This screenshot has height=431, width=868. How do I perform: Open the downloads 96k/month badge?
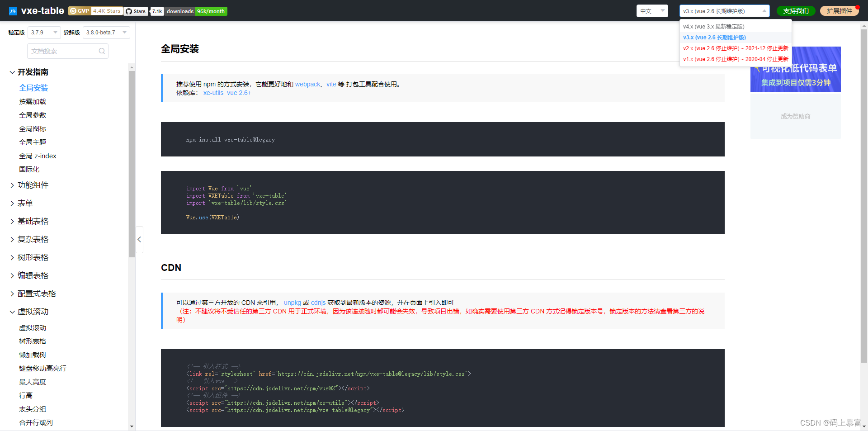[x=196, y=11]
